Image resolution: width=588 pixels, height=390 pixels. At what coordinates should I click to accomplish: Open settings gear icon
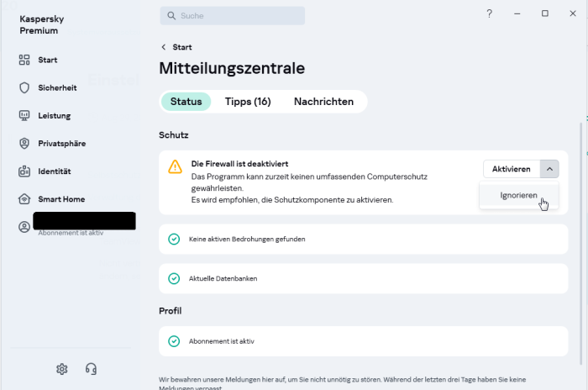pyautogui.click(x=61, y=369)
